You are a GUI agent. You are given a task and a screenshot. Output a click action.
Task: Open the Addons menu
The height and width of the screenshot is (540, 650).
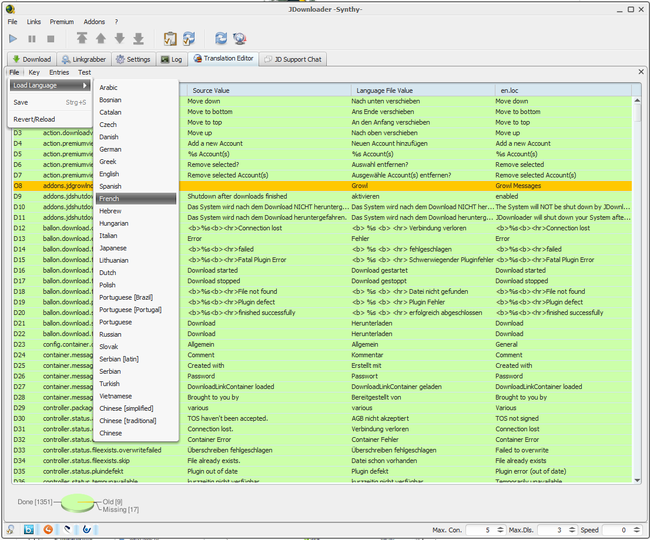[94, 22]
